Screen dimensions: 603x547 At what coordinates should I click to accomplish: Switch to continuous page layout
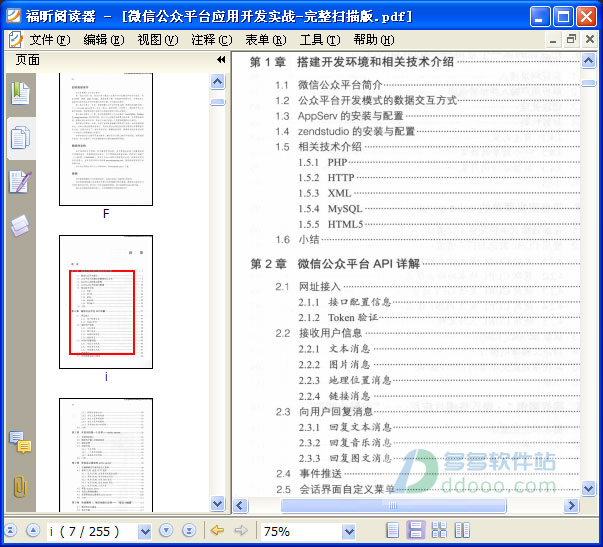416,530
